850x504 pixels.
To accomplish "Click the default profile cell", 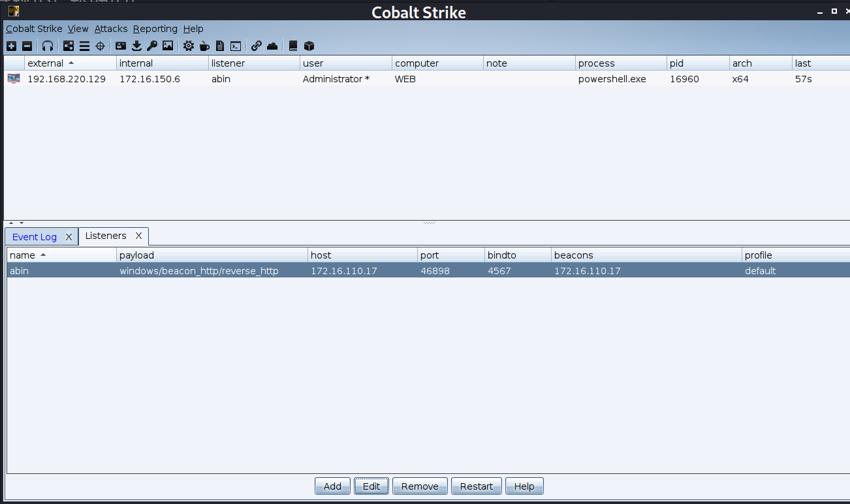I will click(796, 271).
